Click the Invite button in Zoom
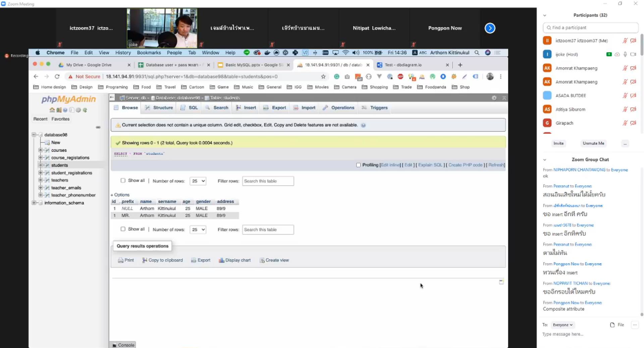The height and width of the screenshot is (348, 644). pyautogui.click(x=558, y=143)
